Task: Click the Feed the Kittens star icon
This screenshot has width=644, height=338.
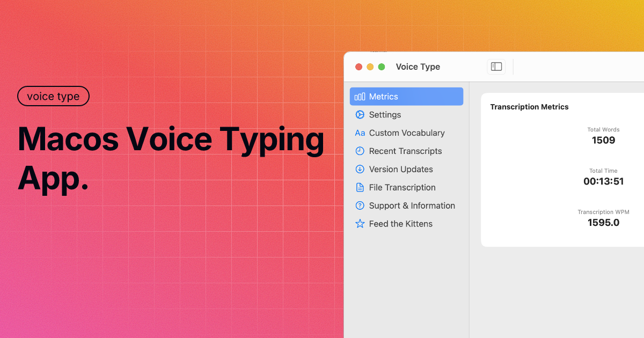Action: point(360,224)
